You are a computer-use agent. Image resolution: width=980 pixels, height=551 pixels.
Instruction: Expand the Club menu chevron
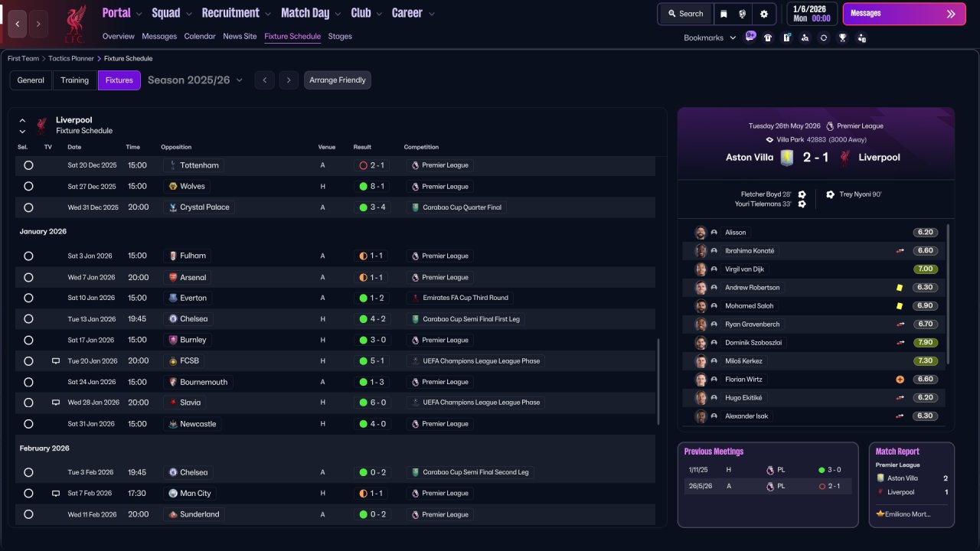click(378, 14)
